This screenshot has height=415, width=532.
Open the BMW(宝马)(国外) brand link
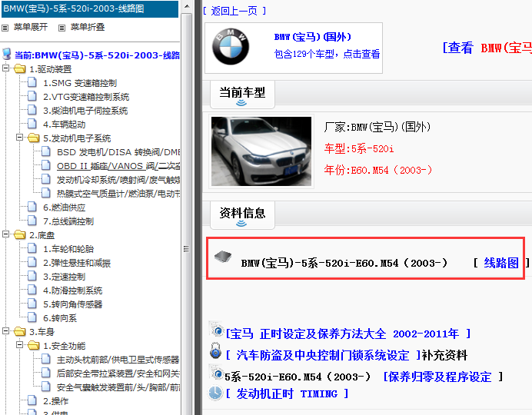(x=312, y=37)
